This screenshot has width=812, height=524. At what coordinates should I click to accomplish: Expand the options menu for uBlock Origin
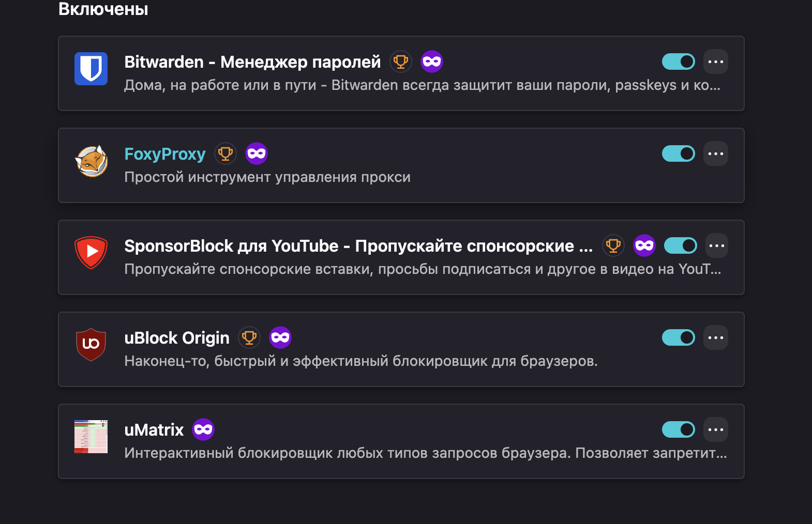click(716, 337)
